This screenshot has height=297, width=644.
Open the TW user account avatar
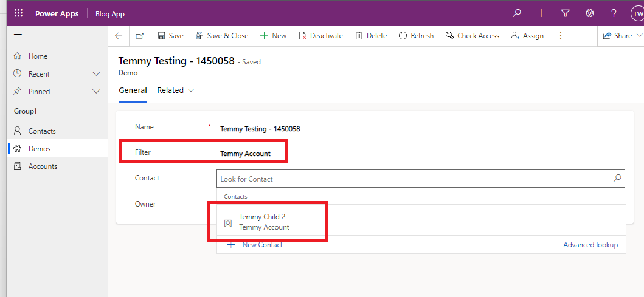(x=637, y=13)
